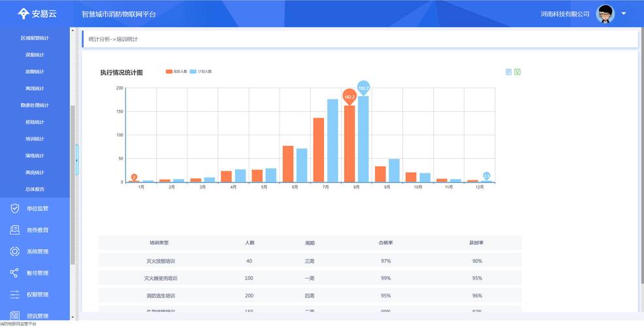Viewport: 644px width, 327px height.
Task: Click the green chart toolbox icon
Action: pyautogui.click(x=517, y=72)
